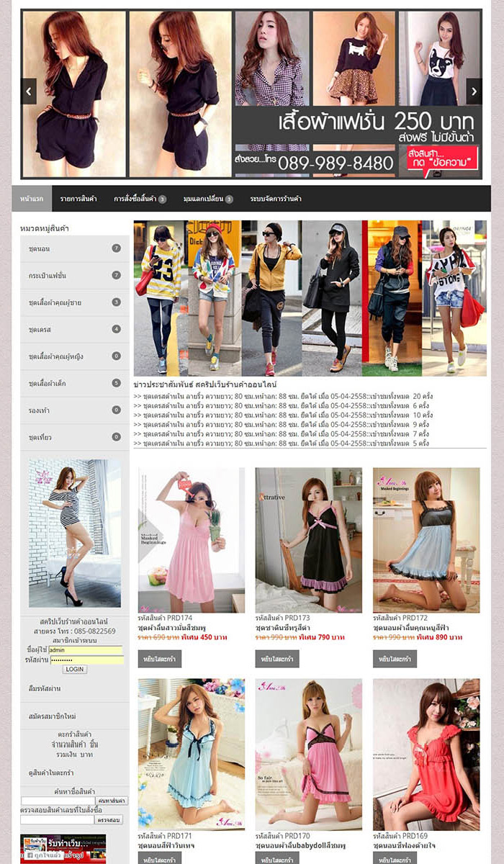Advance banner with the right arrow
The height and width of the screenshot is (864, 504).
[x=474, y=91]
